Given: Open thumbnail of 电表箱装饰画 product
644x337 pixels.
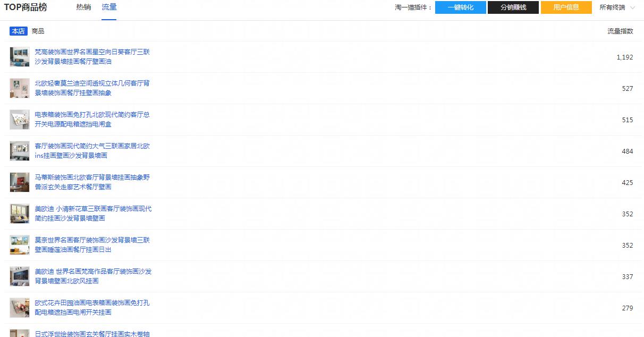Looking at the screenshot, I should coord(20,120).
